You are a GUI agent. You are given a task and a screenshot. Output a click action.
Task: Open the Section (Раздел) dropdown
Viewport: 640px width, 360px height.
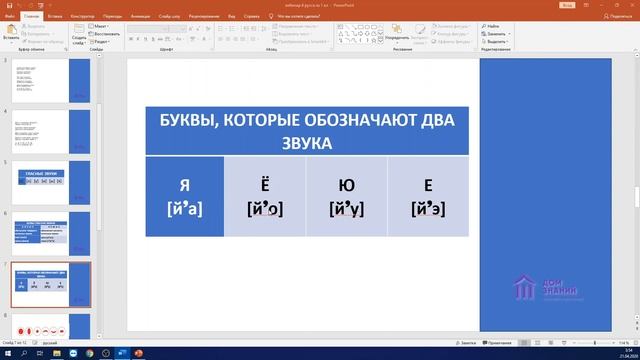(x=100, y=42)
